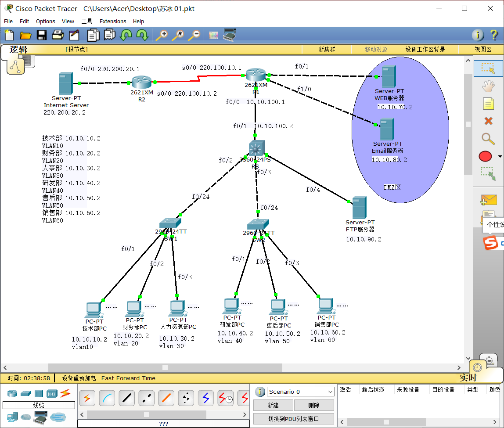Click the Copy toolbar icon
The height and width of the screenshot is (428, 504).
[x=93, y=35]
